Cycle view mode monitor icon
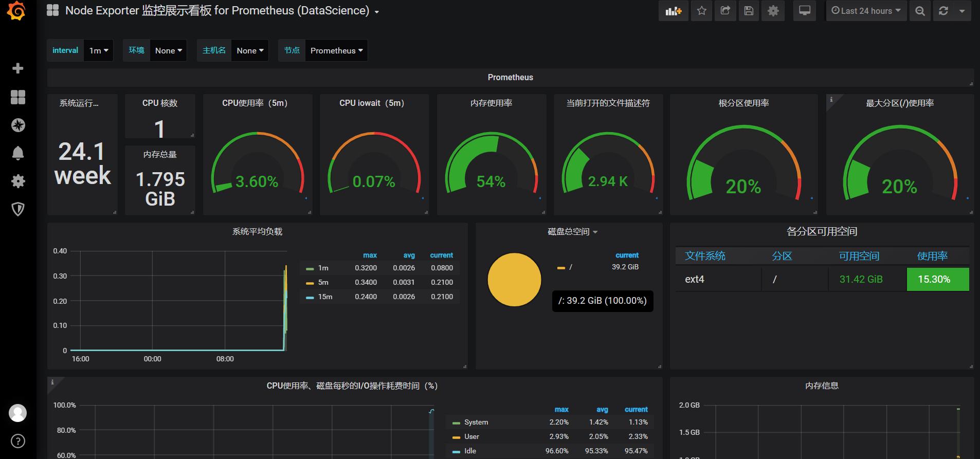The image size is (980, 459). tap(805, 11)
